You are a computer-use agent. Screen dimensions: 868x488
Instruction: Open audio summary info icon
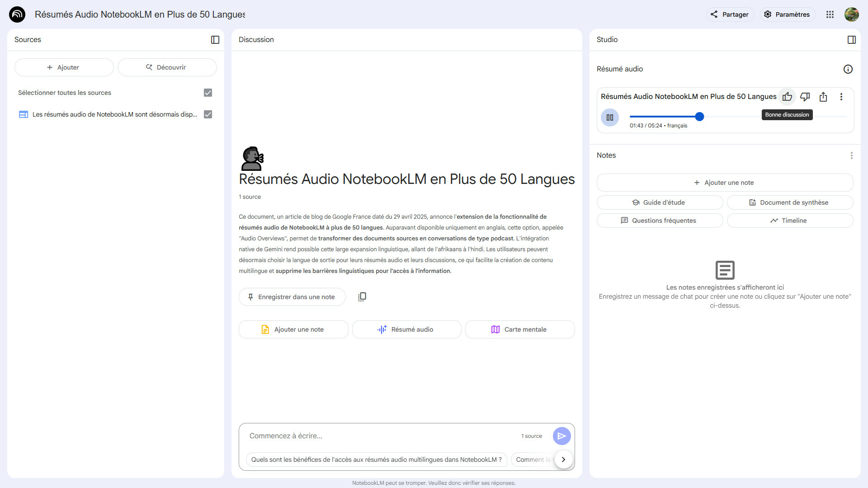848,69
